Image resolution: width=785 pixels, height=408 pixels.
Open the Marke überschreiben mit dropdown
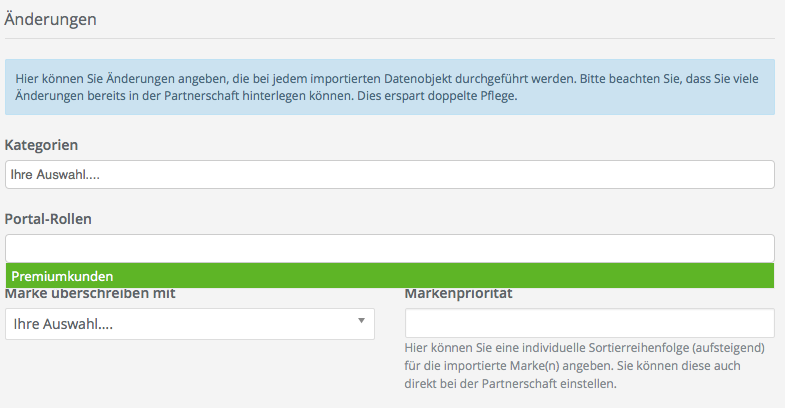click(189, 324)
